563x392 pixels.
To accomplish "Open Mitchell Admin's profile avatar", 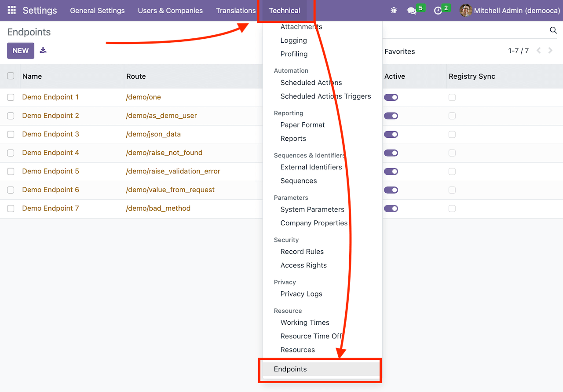I will click(465, 10).
